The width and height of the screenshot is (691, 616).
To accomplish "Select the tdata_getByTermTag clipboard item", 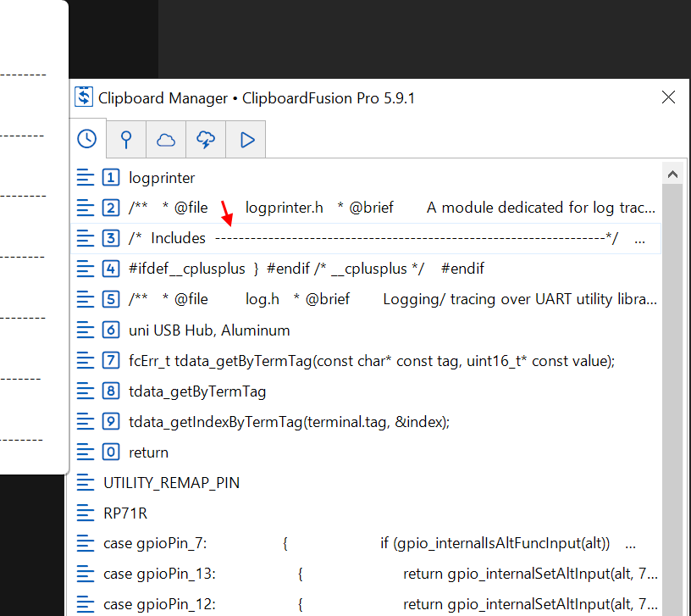I will [x=197, y=391].
